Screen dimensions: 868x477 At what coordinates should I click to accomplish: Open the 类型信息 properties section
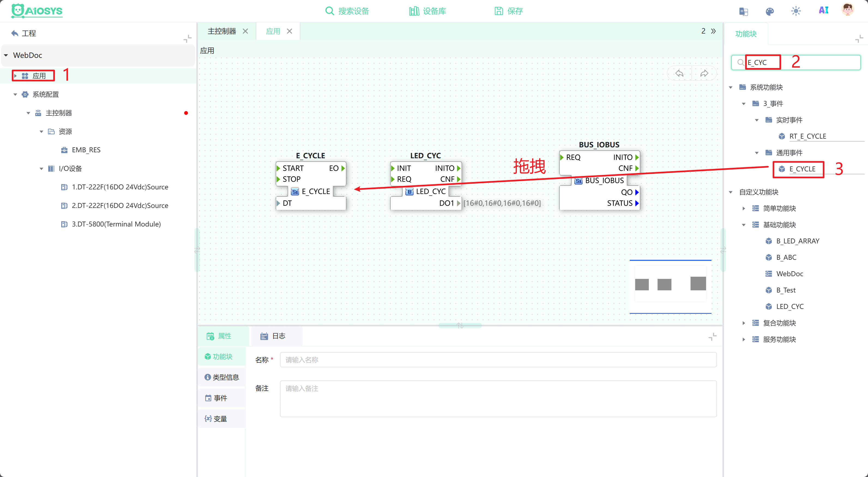[222, 377]
